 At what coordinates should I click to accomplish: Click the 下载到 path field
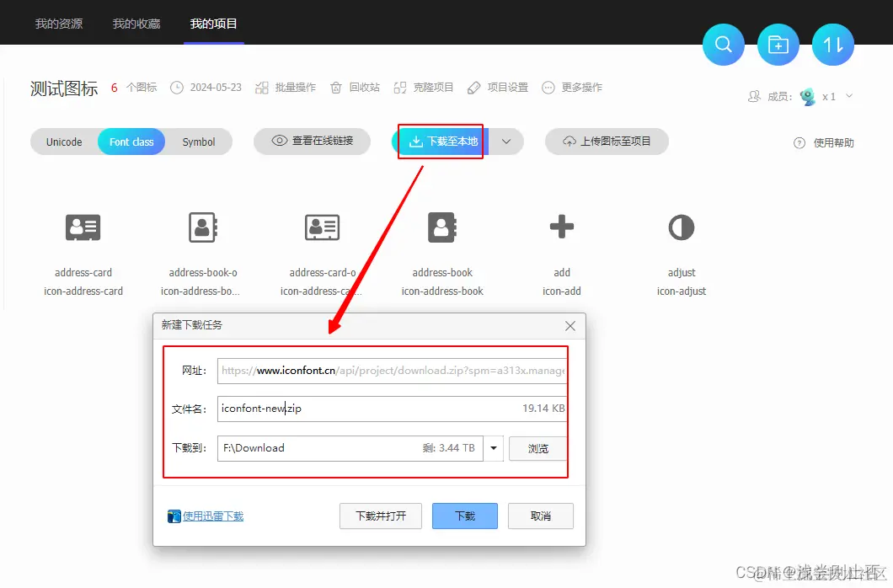click(x=350, y=448)
